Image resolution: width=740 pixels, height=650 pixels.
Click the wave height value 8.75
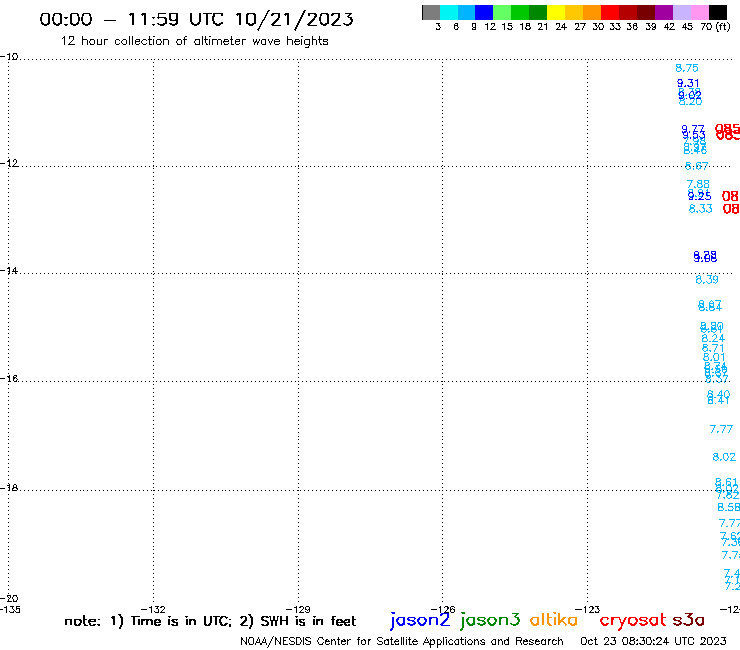[x=687, y=68]
